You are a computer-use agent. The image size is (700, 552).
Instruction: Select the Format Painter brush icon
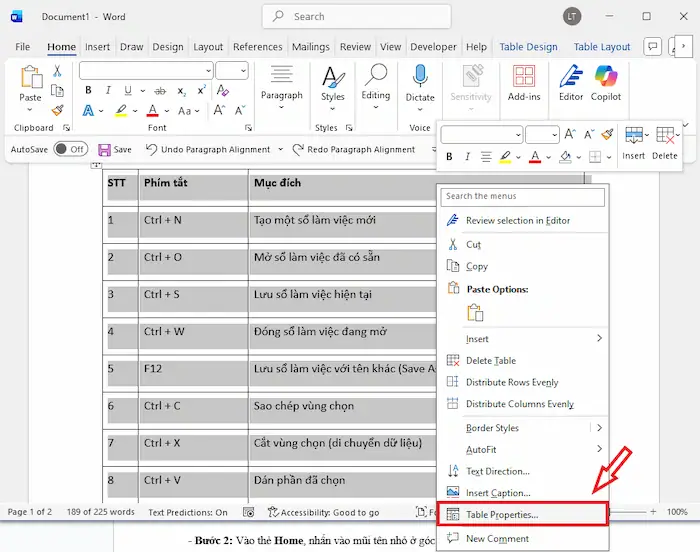[58, 110]
